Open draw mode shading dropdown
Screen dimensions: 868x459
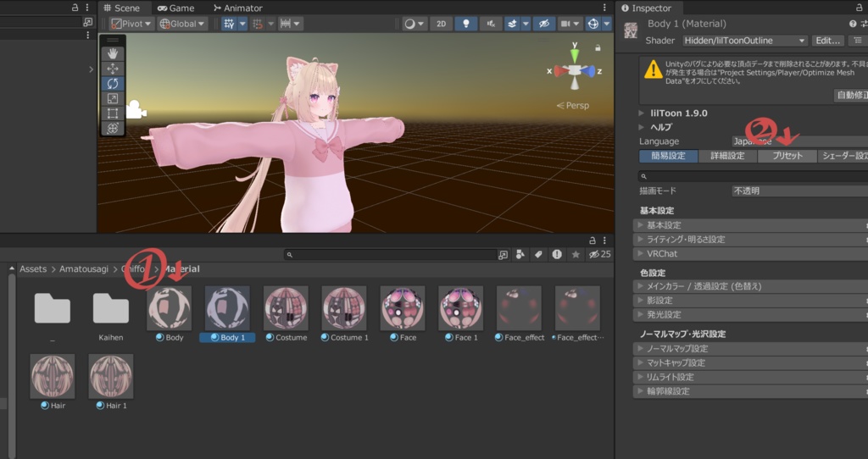[x=414, y=24]
